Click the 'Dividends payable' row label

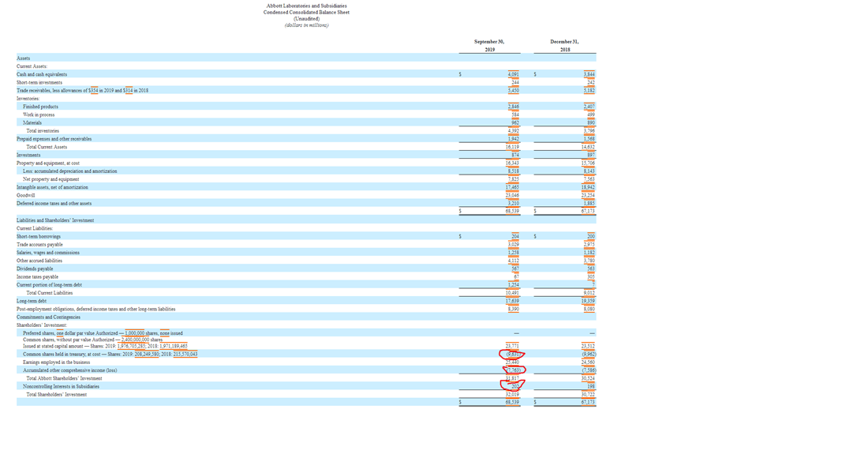(35, 268)
